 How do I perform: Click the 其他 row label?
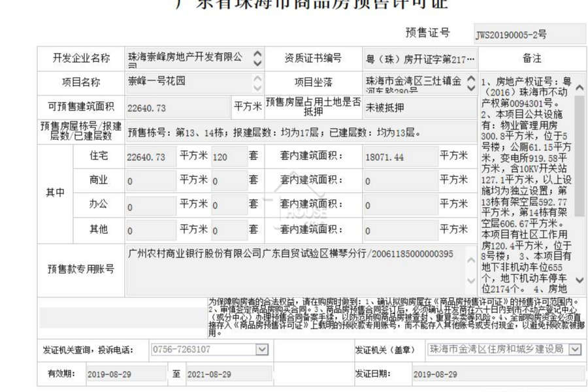(x=99, y=229)
